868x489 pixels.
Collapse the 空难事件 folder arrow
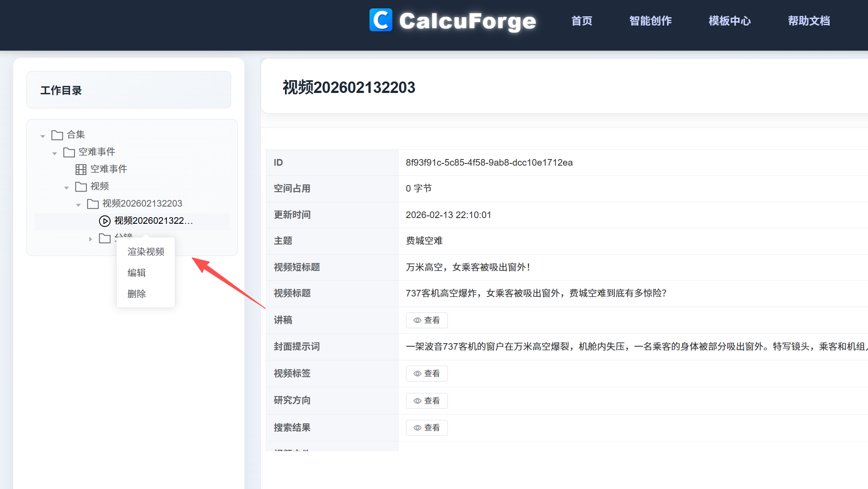(55, 153)
